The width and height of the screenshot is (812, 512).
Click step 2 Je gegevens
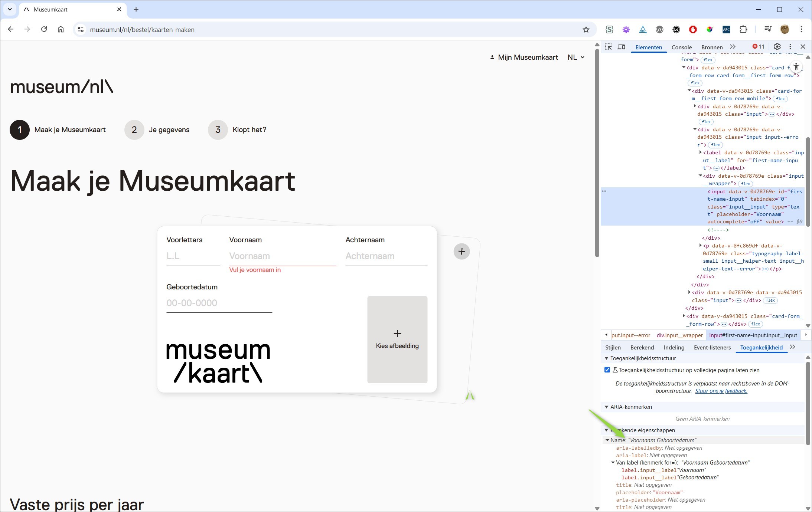click(x=157, y=130)
